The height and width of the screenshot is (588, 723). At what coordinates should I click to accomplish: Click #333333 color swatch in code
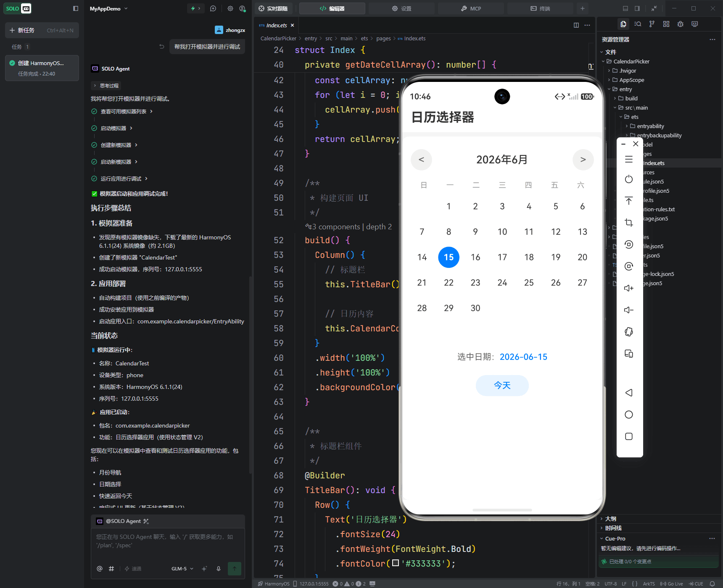[395, 563]
